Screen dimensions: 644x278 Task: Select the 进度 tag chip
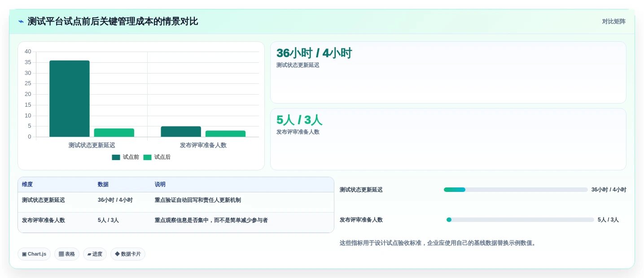pyautogui.click(x=95, y=254)
